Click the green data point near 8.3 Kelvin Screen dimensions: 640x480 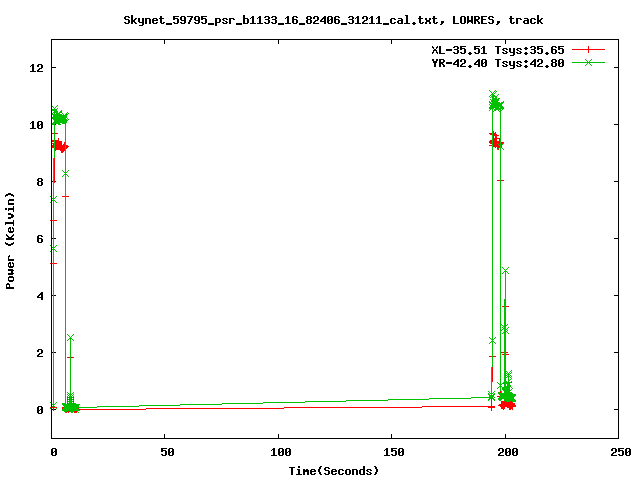click(x=65, y=173)
